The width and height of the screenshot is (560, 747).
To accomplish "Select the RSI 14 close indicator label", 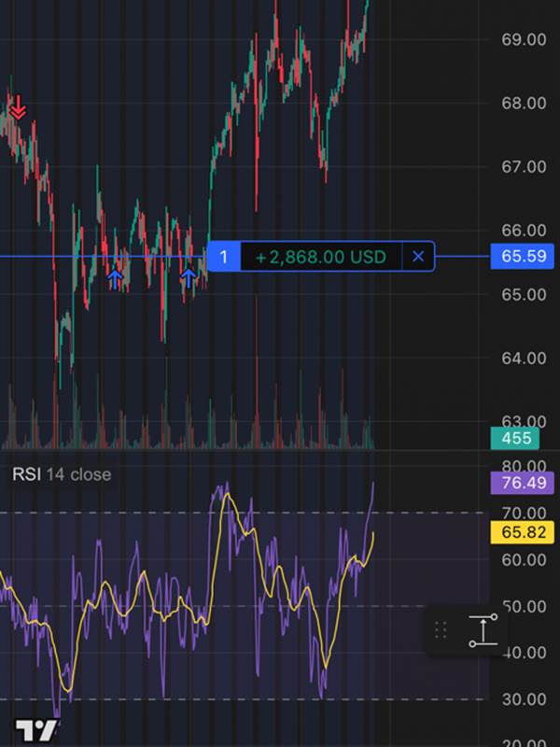I will [x=62, y=474].
